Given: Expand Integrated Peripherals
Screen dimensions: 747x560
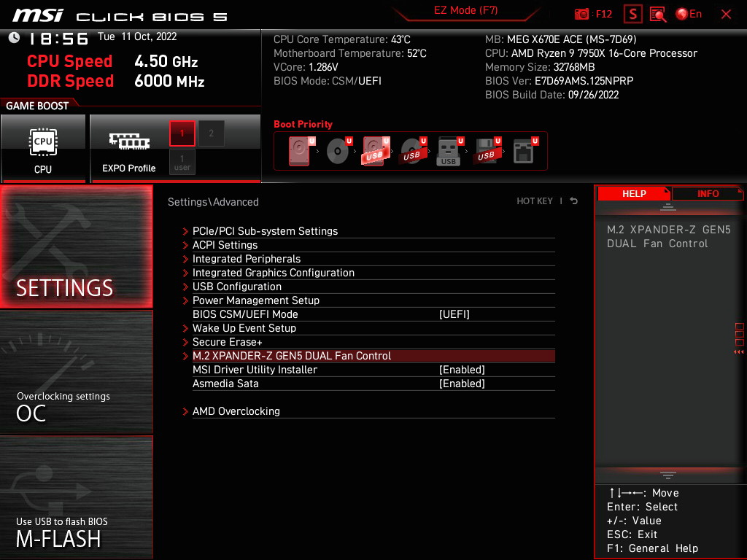Looking at the screenshot, I should pos(369,259).
